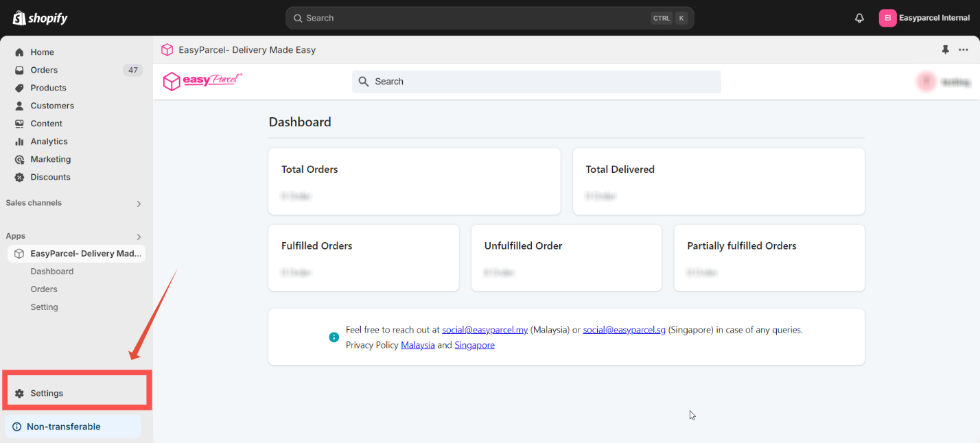This screenshot has height=443, width=980.
Task: Click the Home icon in sidebar
Action: (x=19, y=52)
